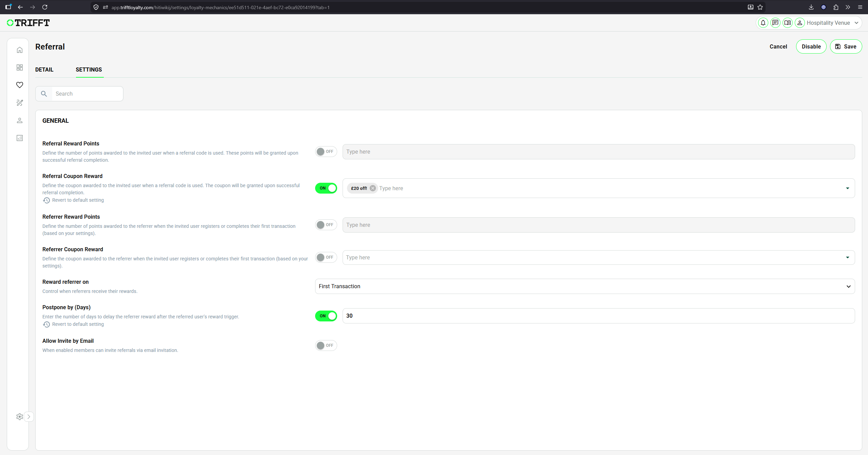Image resolution: width=868 pixels, height=455 pixels.
Task: Select the SETTINGS tab
Action: (89, 70)
